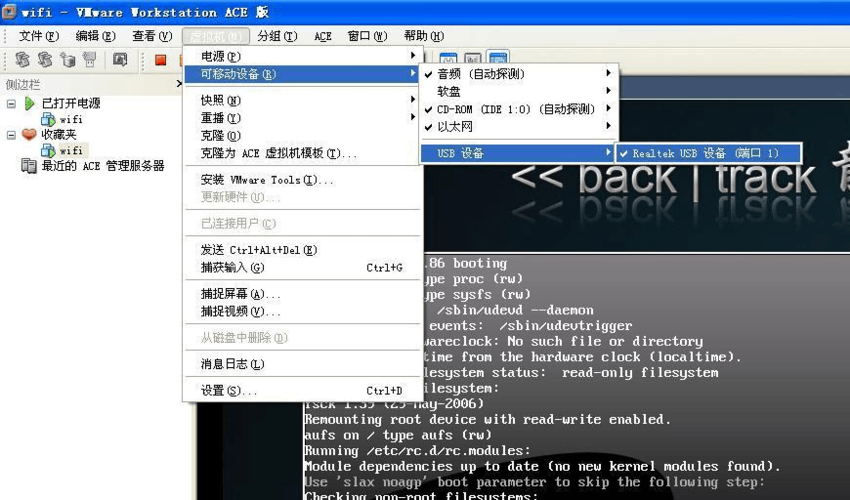The image size is (850, 500).
Task: Click the 收藏夹 tree label
Action: 59,134
